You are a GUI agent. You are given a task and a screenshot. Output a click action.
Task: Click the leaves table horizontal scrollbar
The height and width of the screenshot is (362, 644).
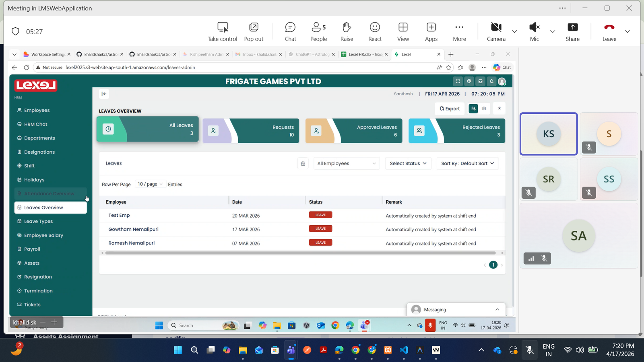click(x=300, y=253)
